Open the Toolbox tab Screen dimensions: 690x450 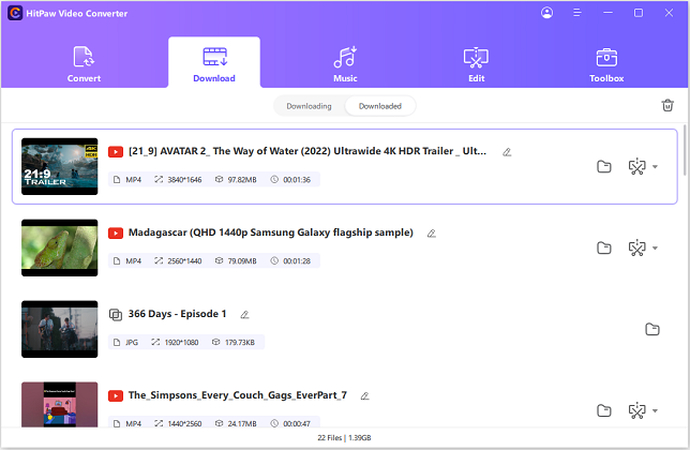pos(606,64)
